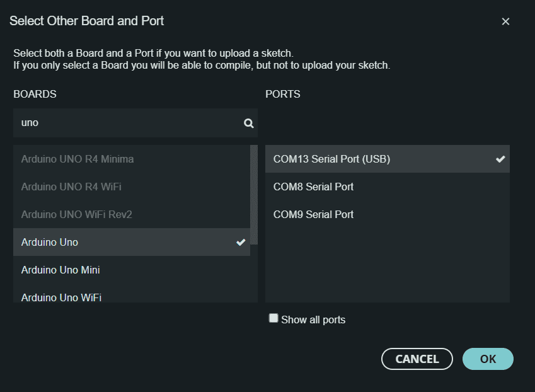This screenshot has height=392, width=535.
Task: Click the checkmark beside Arduino Uno
Action: (x=241, y=242)
